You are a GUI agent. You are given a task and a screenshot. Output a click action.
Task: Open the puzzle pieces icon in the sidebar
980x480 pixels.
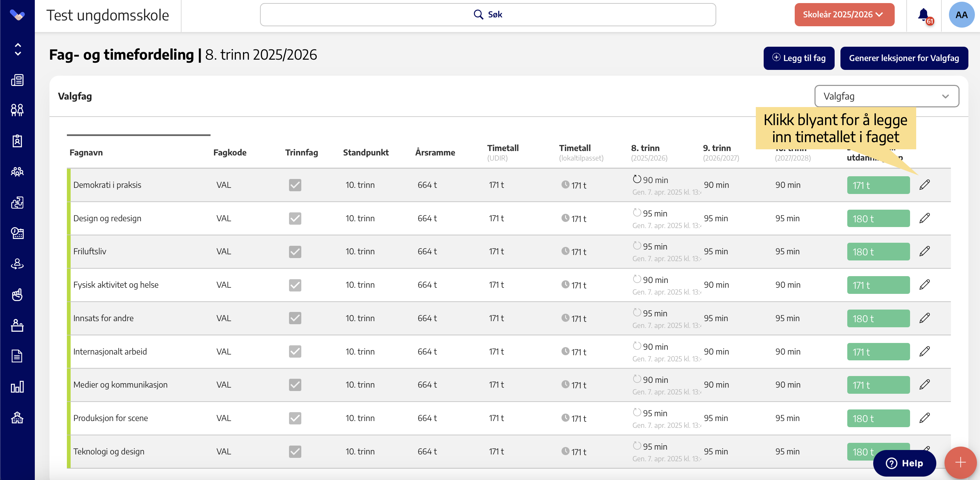tap(17, 202)
